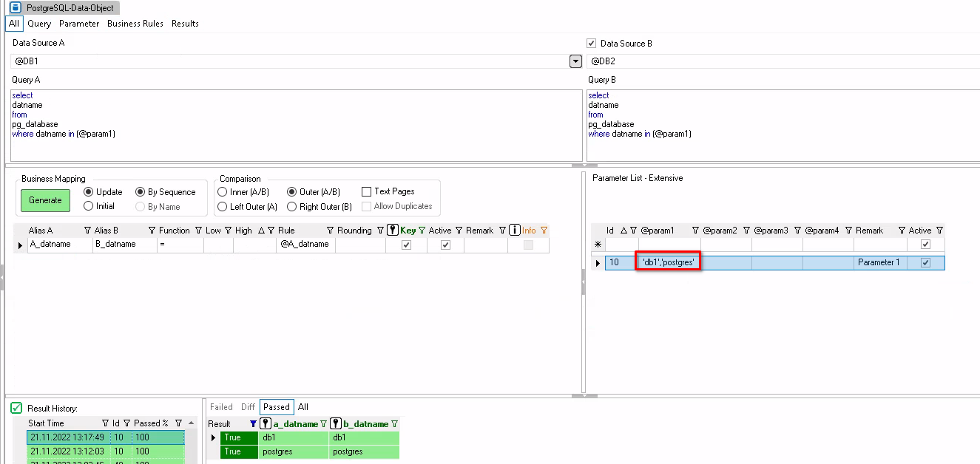Choose the Initial business mapping option
Screen dimensions: 980x464
[89, 206]
